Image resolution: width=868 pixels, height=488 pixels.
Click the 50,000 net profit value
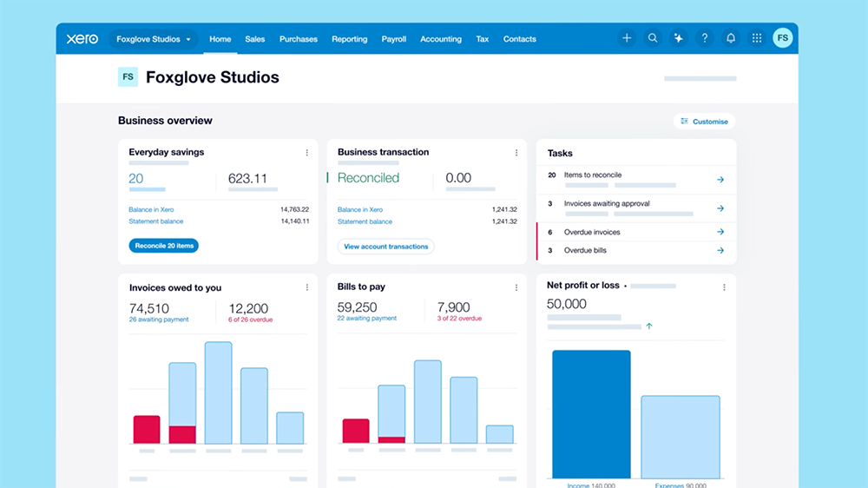click(566, 304)
